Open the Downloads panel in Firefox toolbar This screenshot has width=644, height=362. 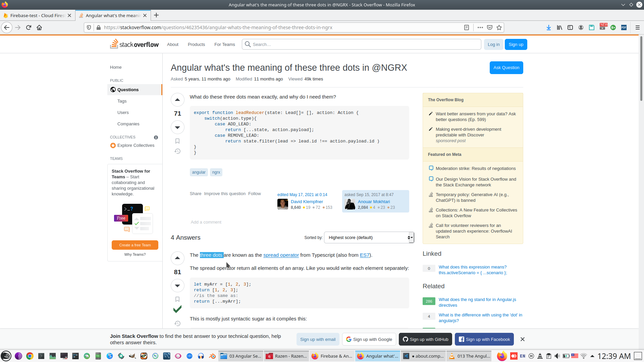pyautogui.click(x=549, y=27)
